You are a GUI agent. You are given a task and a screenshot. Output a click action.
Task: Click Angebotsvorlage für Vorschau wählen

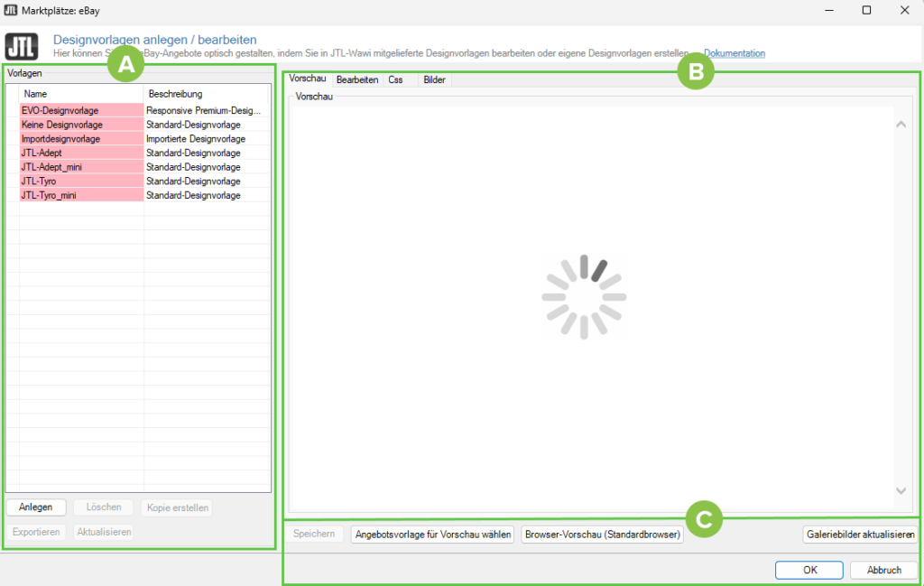(x=433, y=534)
